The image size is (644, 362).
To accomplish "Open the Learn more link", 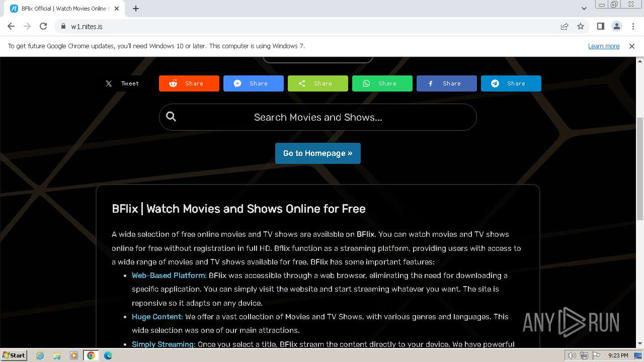I will [604, 46].
